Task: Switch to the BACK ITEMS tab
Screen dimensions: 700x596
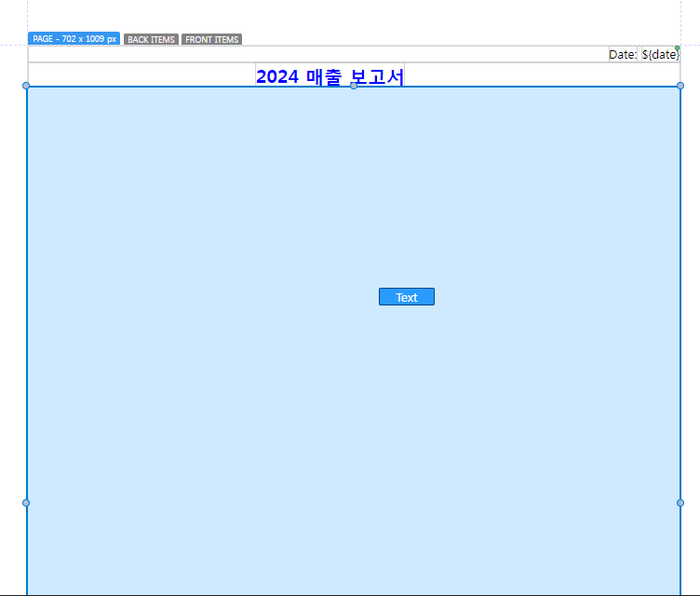Action: (x=151, y=39)
